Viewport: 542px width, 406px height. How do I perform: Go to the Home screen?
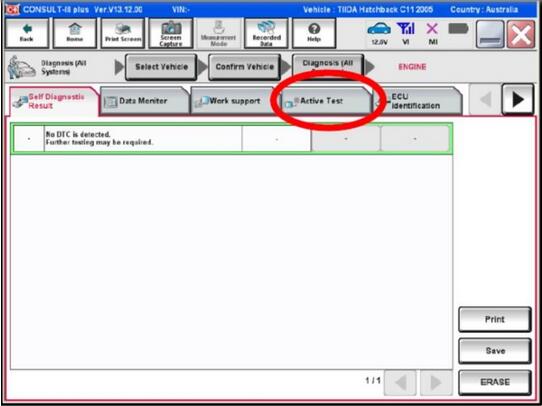(x=75, y=33)
